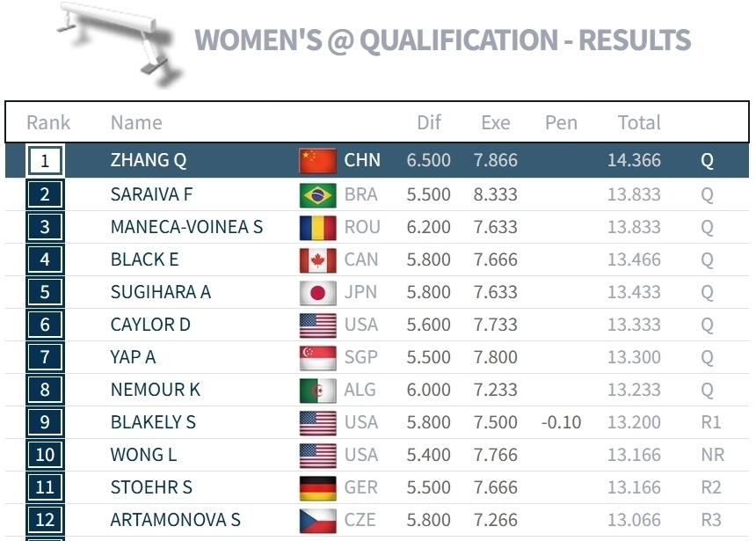
Task: Click rank number 9 box
Action: tap(45, 422)
